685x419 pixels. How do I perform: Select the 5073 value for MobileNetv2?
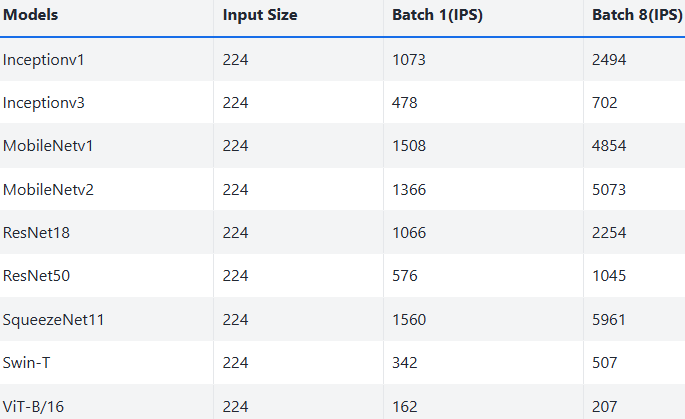609,190
